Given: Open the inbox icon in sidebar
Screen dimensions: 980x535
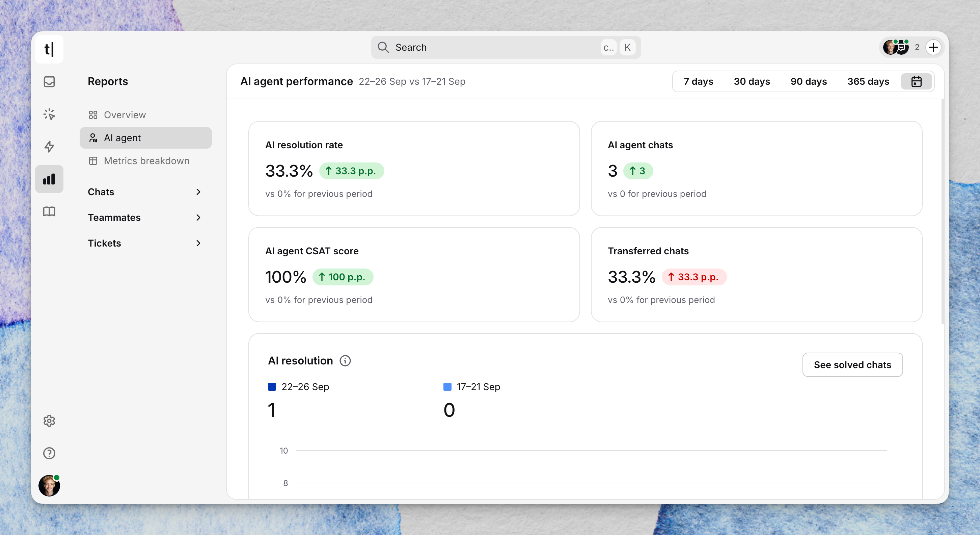Looking at the screenshot, I should coord(49,81).
